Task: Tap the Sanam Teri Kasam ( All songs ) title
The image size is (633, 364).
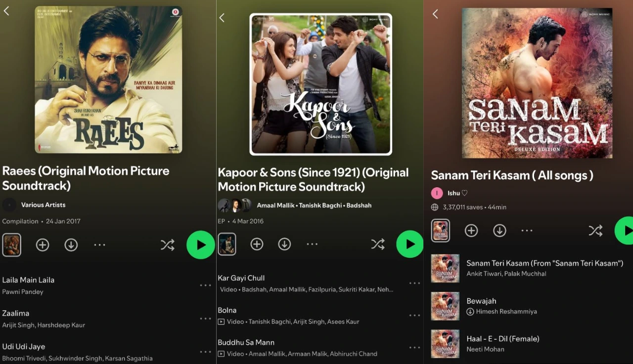Action: 512,175
